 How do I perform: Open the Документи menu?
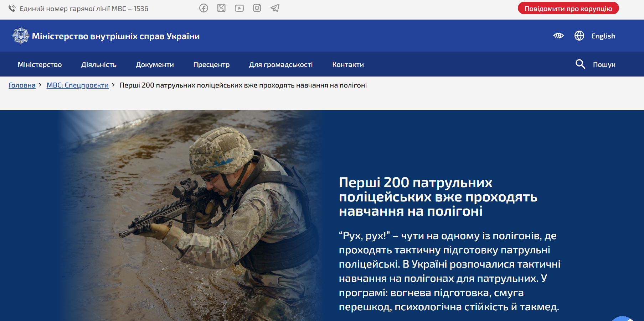coord(155,64)
